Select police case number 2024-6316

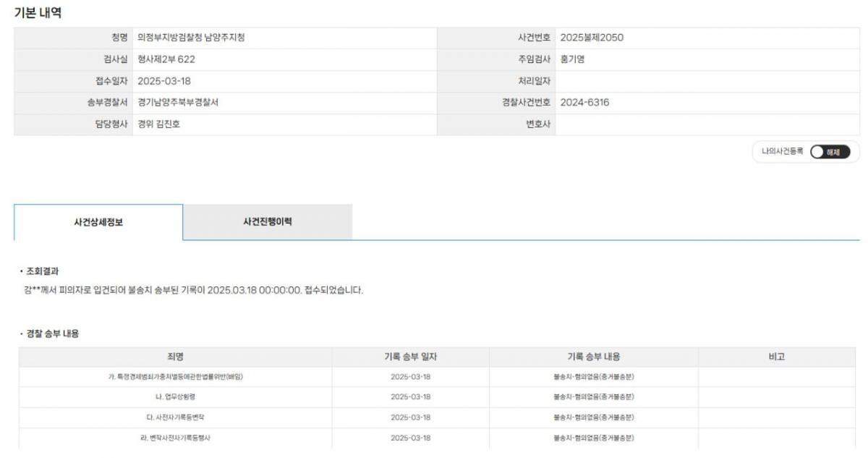click(584, 103)
